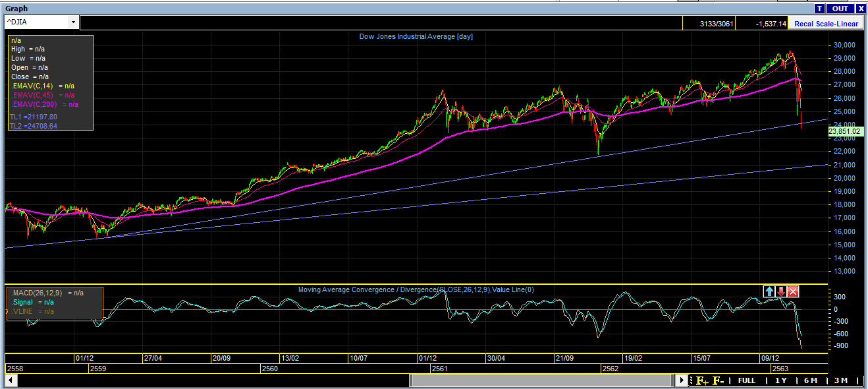The width and height of the screenshot is (868, 389).
Task: Click the Close = n/a legend row
Action: 30,76
